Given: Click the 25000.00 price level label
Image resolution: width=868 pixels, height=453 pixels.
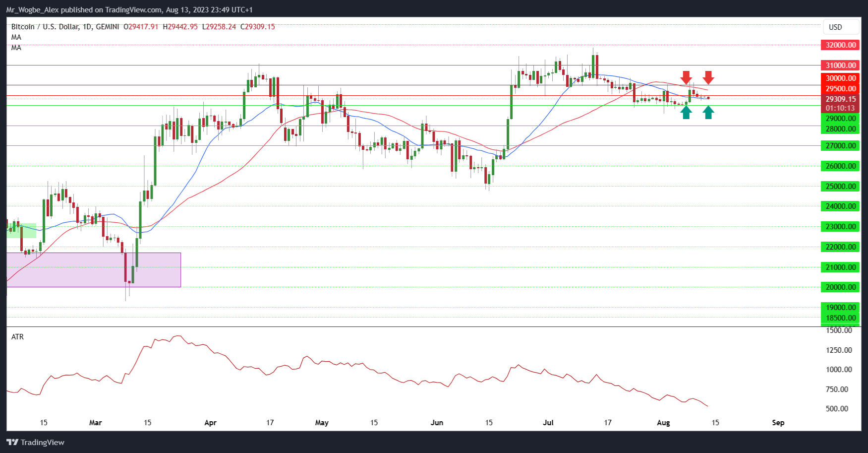Looking at the screenshot, I should [840, 187].
